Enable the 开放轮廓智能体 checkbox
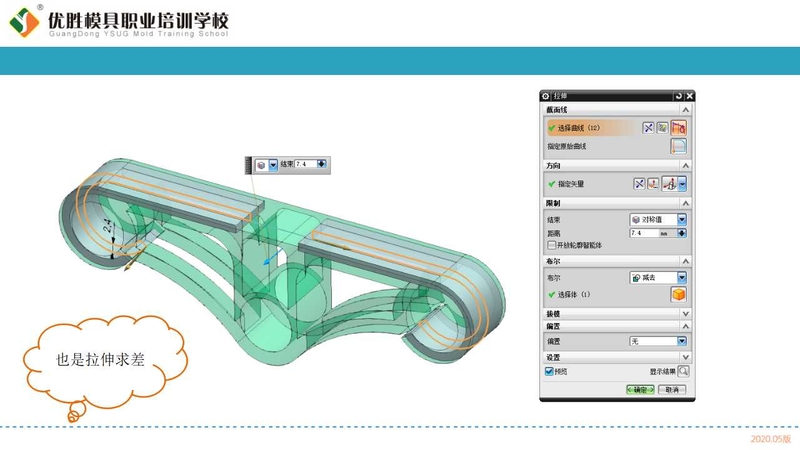The image size is (800, 450). [551, 245]
